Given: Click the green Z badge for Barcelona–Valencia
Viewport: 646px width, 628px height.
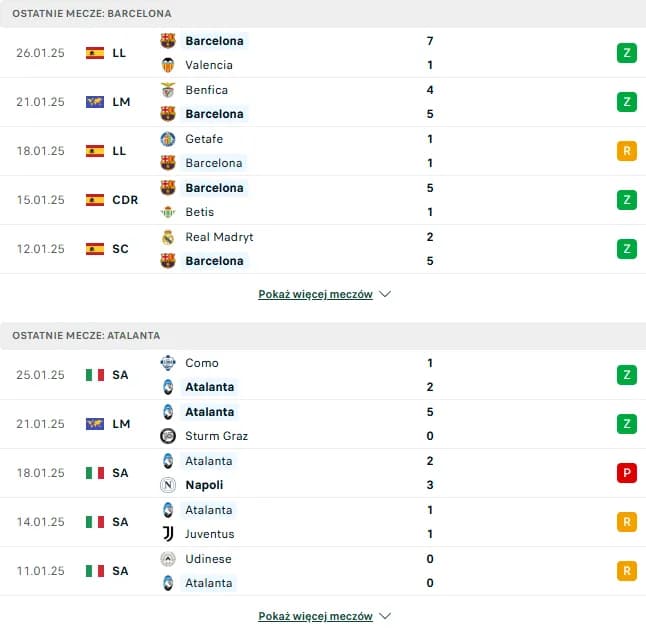Looking at the screenshot, I should [627, 53].
